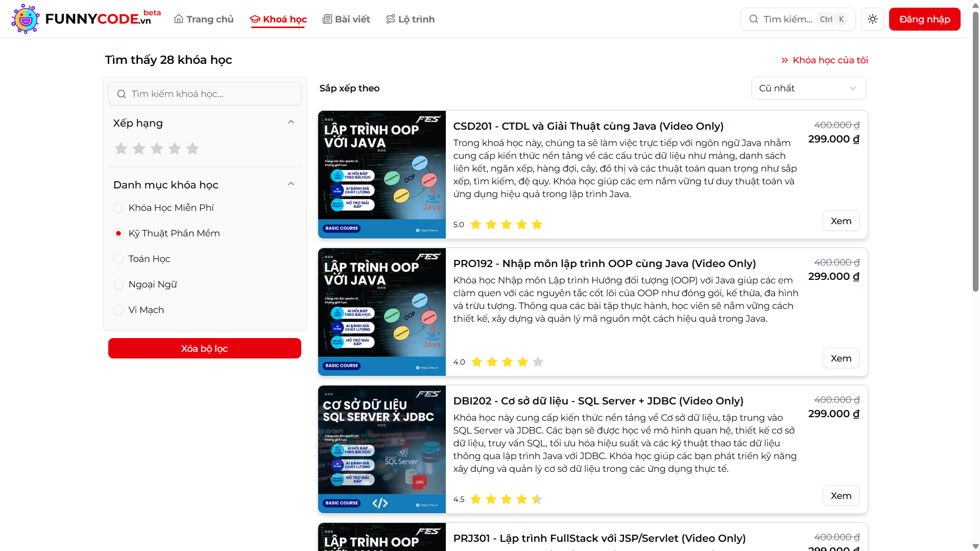The height and width of the screenshot is (551, 980).
Task: Filter courses by Vi Mạch category
Action: coord(118,310)
